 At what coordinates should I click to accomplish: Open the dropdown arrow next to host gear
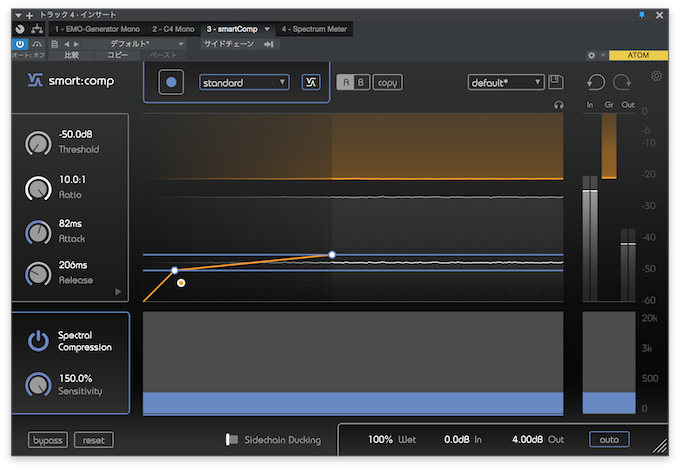[603, 55]
